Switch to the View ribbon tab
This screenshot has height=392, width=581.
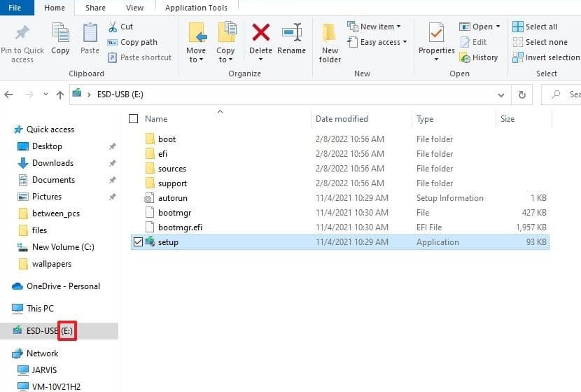coord(134,8)
